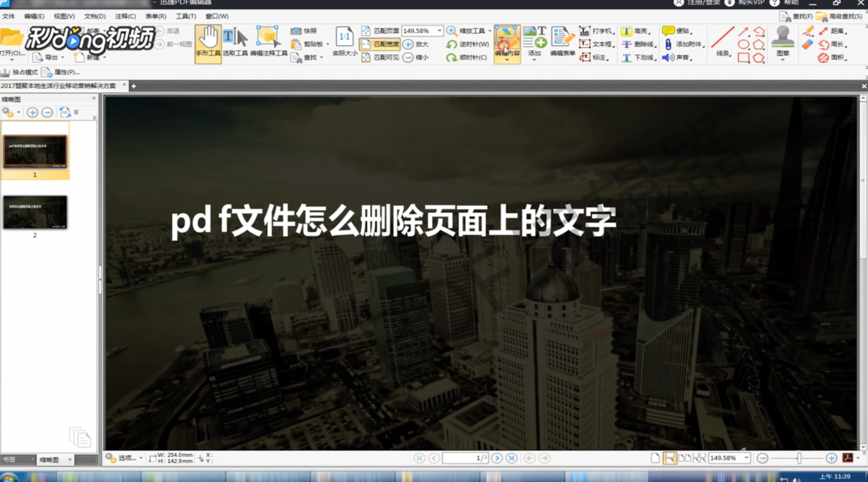This screenshot has height=482, width=868.
Task: Open the 文档(D) menu
Action: click(95, 16)
